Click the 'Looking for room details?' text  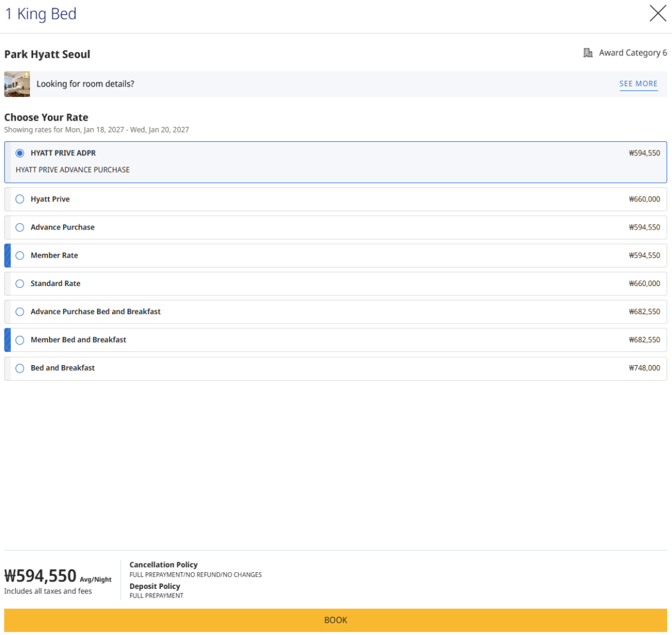[x=85, y=84]
